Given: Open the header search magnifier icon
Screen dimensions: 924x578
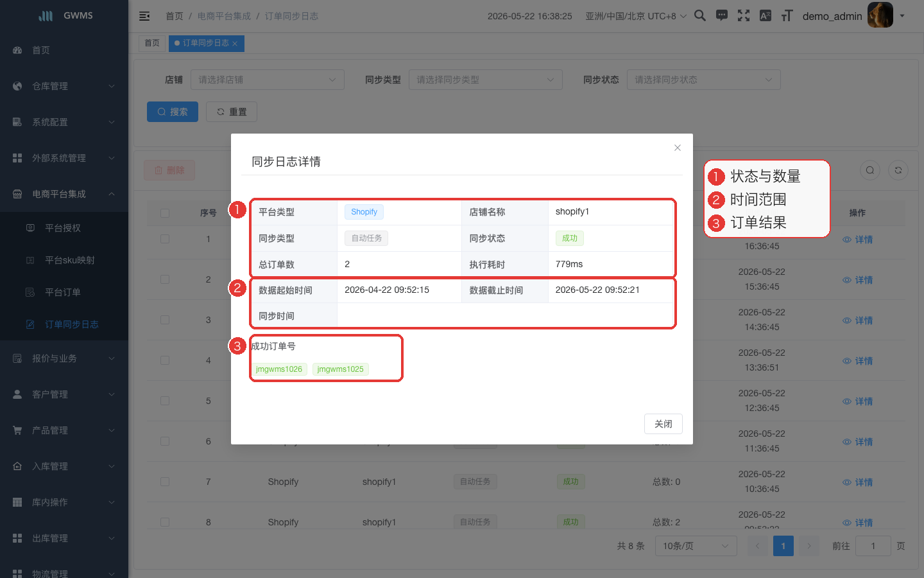Looking at the screenshot, I should tap(700, 15).
